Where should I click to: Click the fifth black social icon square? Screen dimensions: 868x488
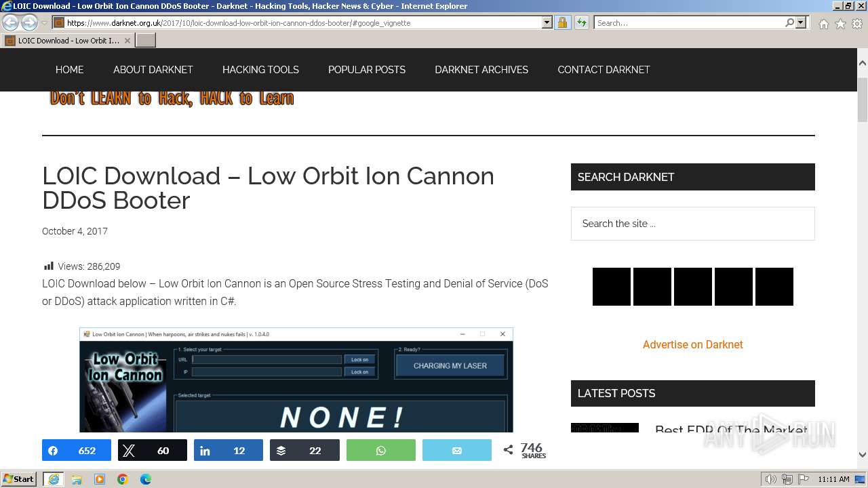(x=774, y=287)
